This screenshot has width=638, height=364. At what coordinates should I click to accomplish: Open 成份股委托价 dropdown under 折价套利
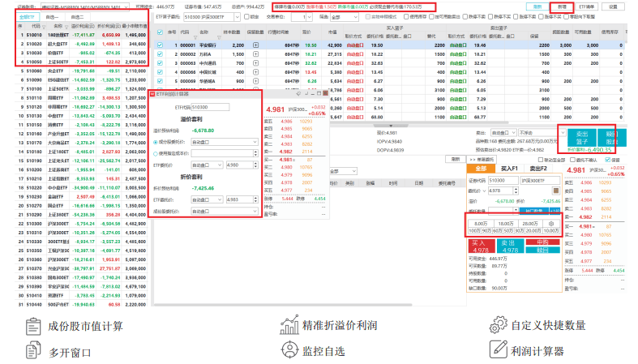[225, 212]
